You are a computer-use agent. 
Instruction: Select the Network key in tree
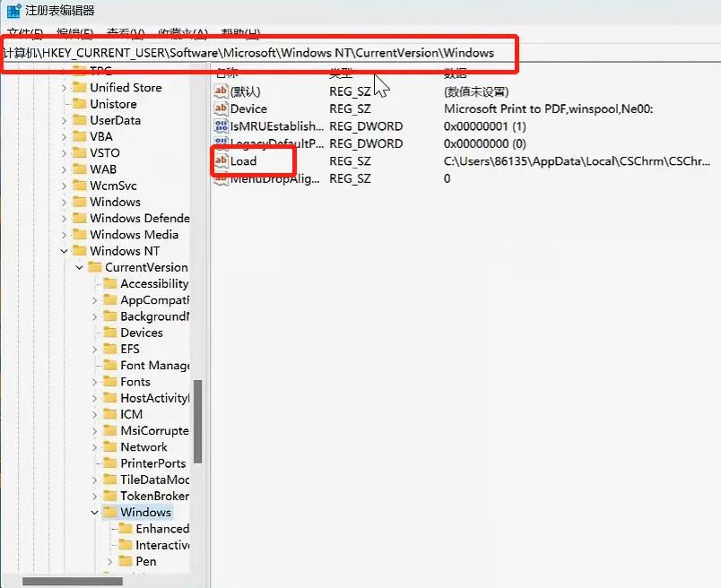pyautogui.click(x=143, y=447)
